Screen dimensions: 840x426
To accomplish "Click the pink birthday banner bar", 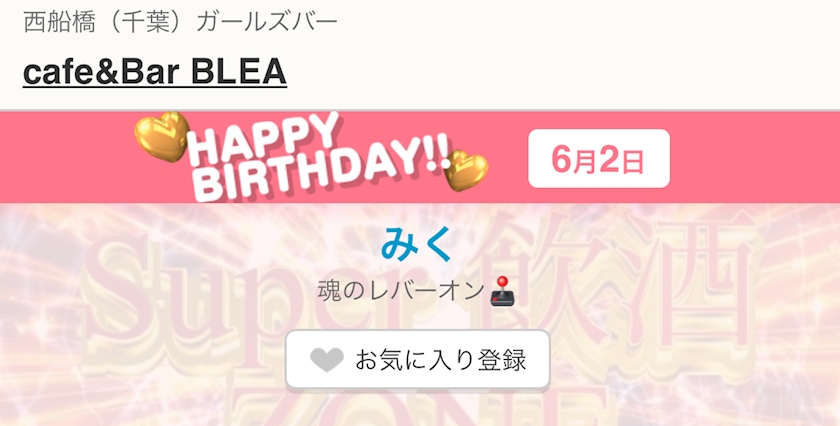I will (x=420, y=158).
